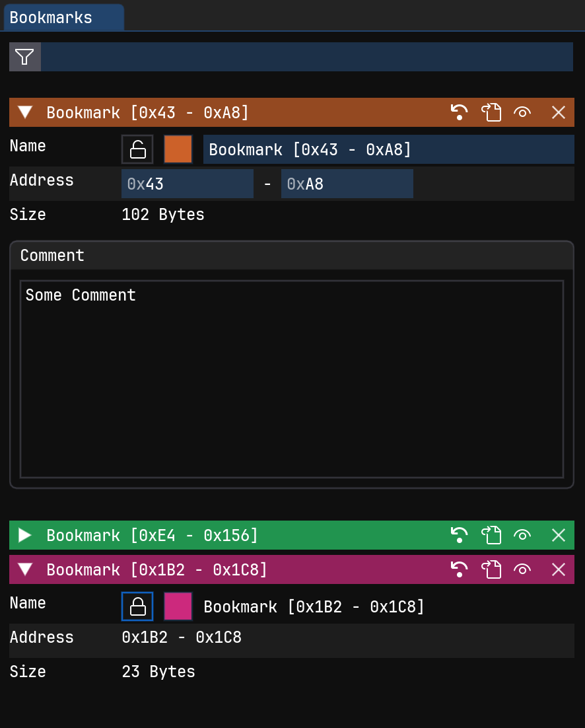Jump to the 0xE4 - 0x156 bookmark
585x728 pixels.
click(x=459, y=535)
